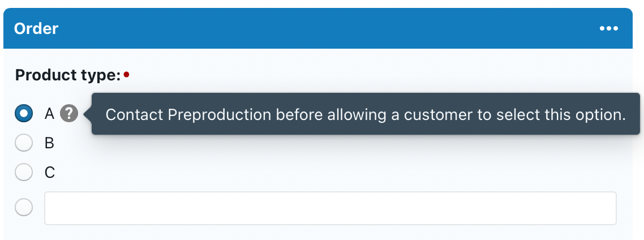The image size is (644, 240).
Task: Pick the C product type radio button
Action: coord(24,172)
